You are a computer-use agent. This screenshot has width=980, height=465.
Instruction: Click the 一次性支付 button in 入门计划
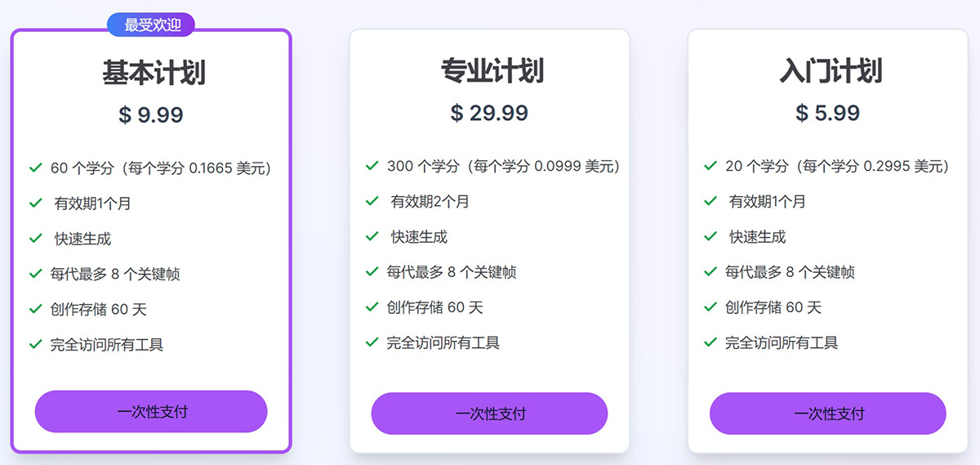tap(827, 414)
